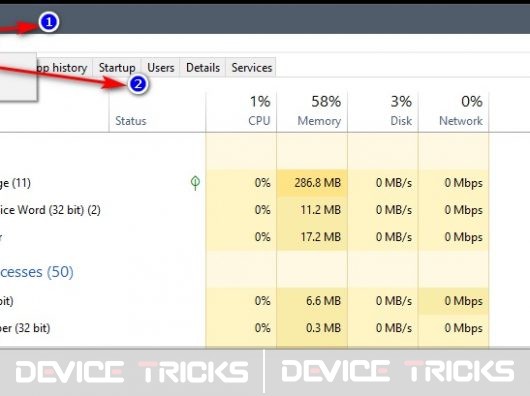Open the App history tab
The width and height of the screenshot is (530, 396).
tap(64, 68)
